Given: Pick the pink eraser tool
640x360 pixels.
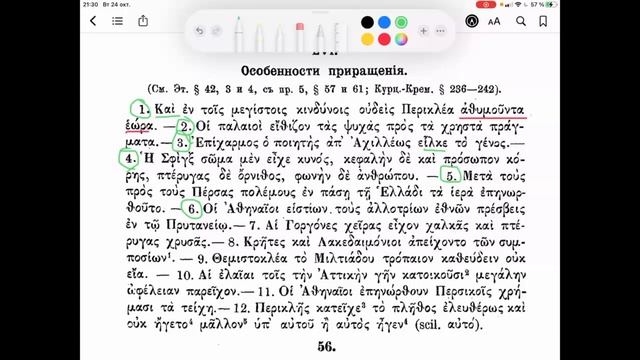Looking at the screenshot, I should [300, 37].
